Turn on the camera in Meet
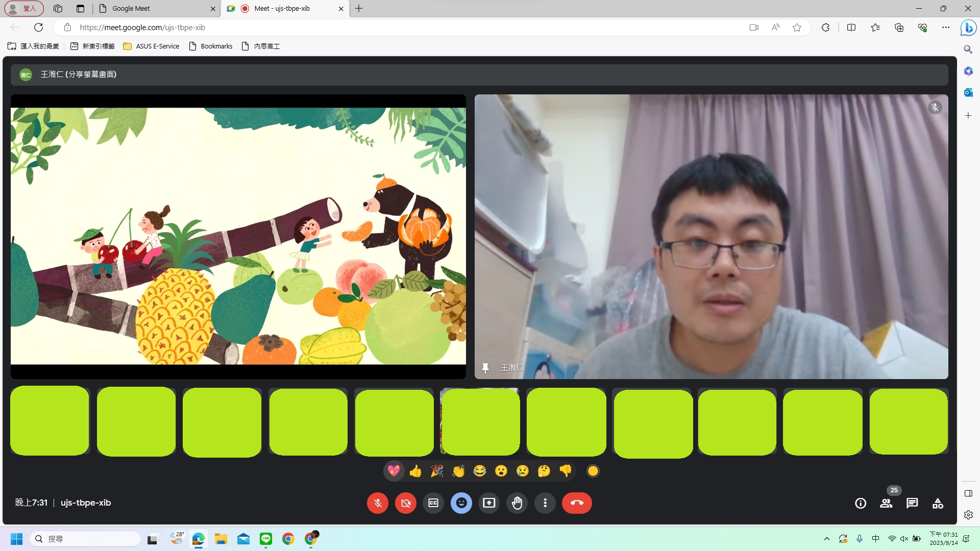 coord(406,503)
